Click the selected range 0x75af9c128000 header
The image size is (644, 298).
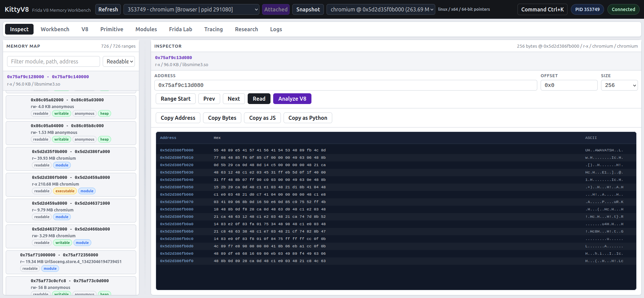(x=71, y=80)
